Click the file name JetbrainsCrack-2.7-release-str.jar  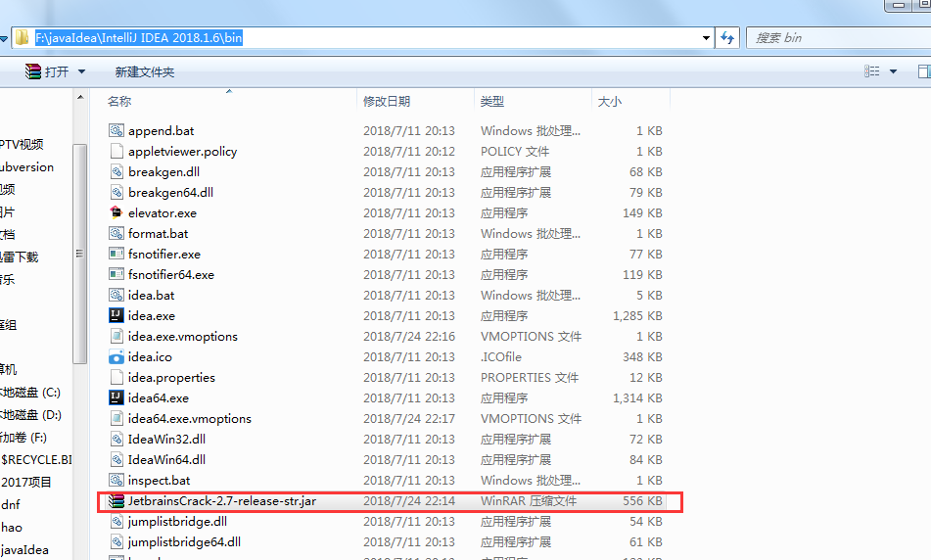coord(222,501)
